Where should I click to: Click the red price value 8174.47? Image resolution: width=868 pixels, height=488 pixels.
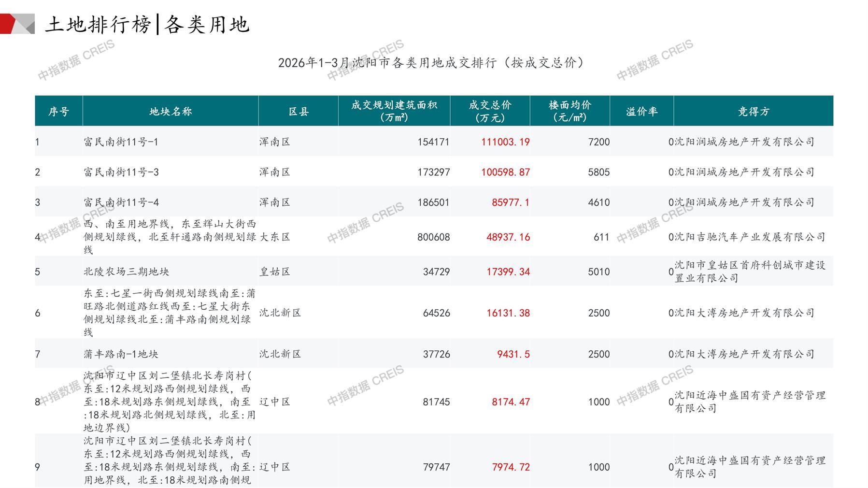click(511, 402)
